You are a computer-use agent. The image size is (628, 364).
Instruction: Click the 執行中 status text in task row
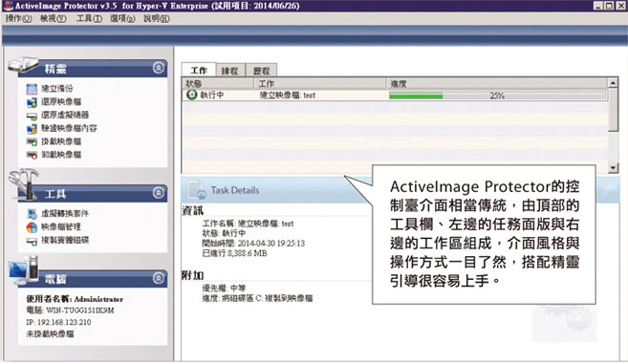(x=212, y=96)
